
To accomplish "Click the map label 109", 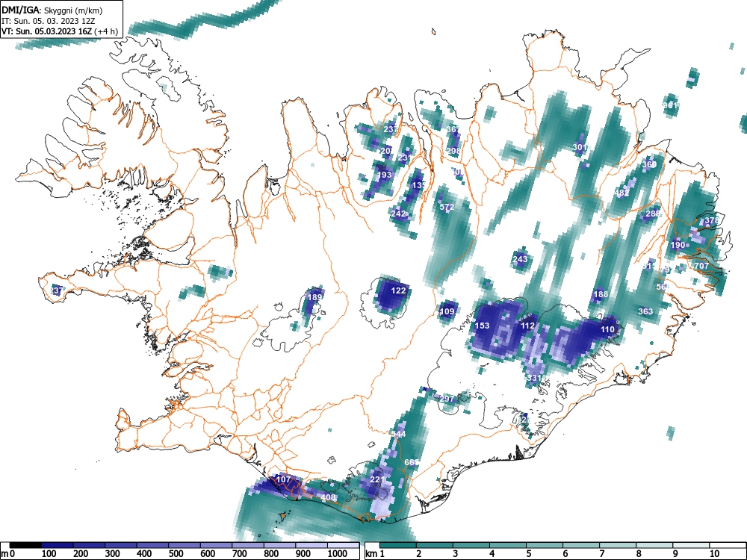I will click(x=447, y=312).
